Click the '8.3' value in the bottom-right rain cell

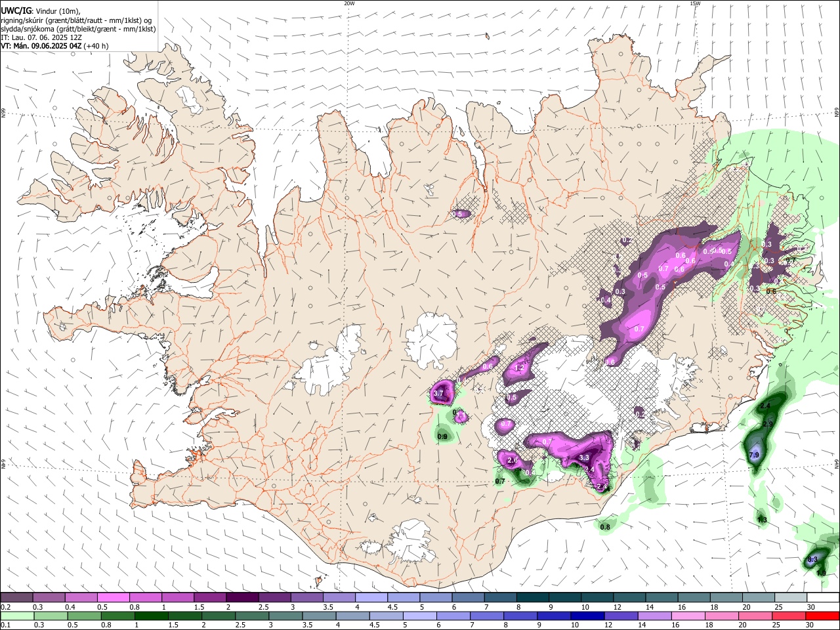tap(812, 560)
